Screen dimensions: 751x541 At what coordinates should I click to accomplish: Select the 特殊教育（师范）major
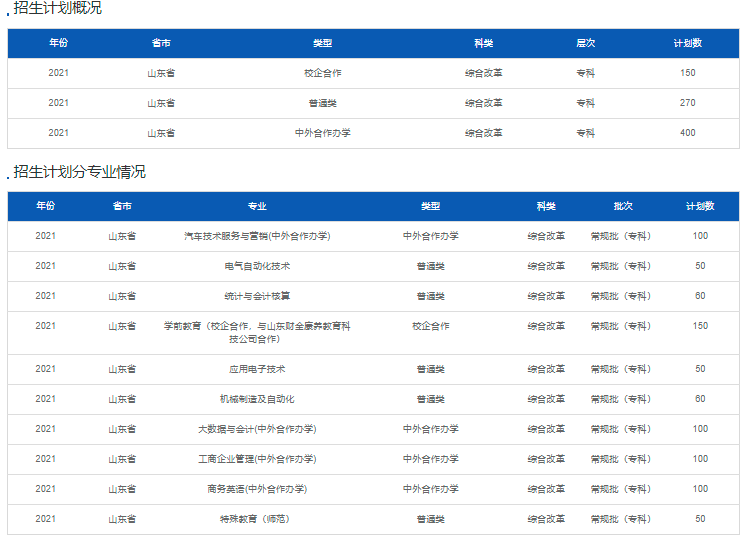coord(255,519)
